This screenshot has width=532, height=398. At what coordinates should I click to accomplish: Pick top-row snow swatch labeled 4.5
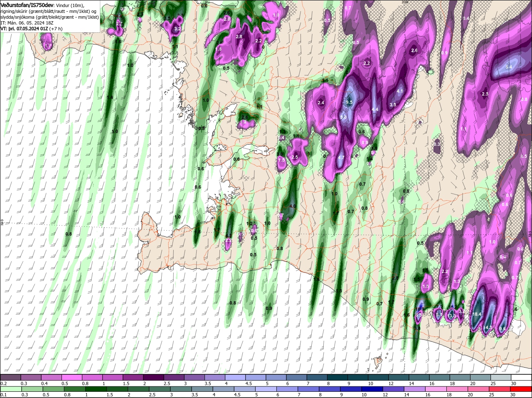(256, 377)
